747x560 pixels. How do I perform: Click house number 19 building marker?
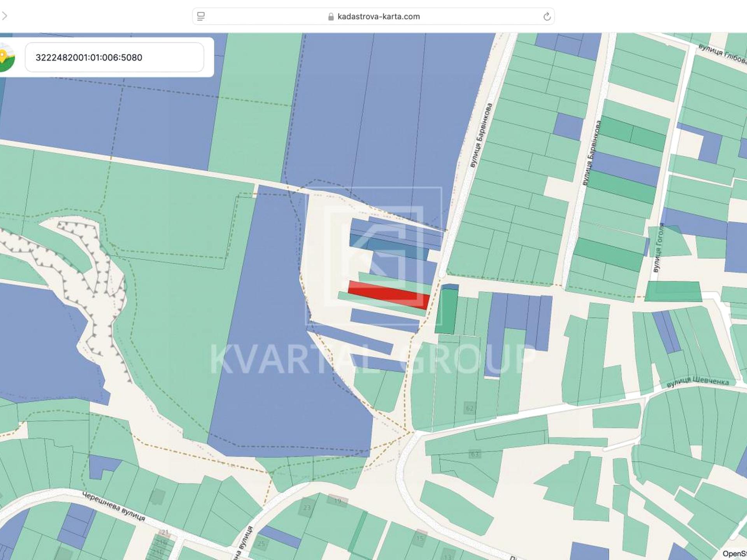tap(337, 501)
